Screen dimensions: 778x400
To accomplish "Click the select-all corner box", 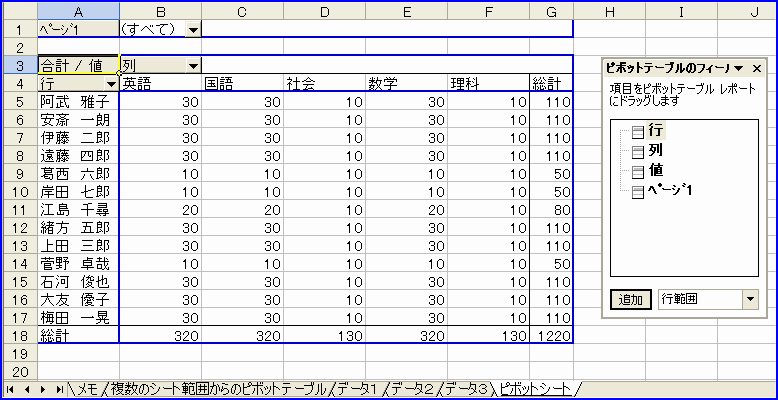I will pyautogui.click(x=20, y=12).
